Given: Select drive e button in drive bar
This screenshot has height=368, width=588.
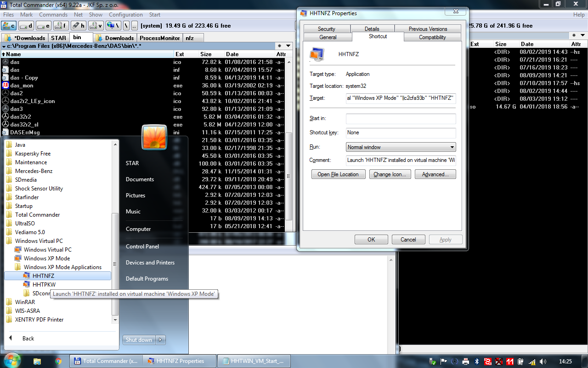Looking at the screenshot, I should click(44, 26).
